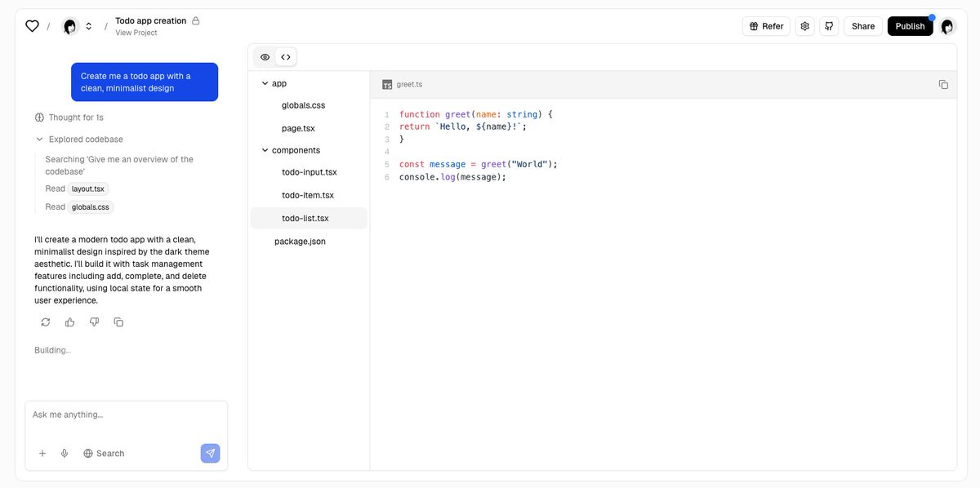Open the greet.ts file tab
The height and width of the screenshot is (488, 980).
[x=407, y=84]
